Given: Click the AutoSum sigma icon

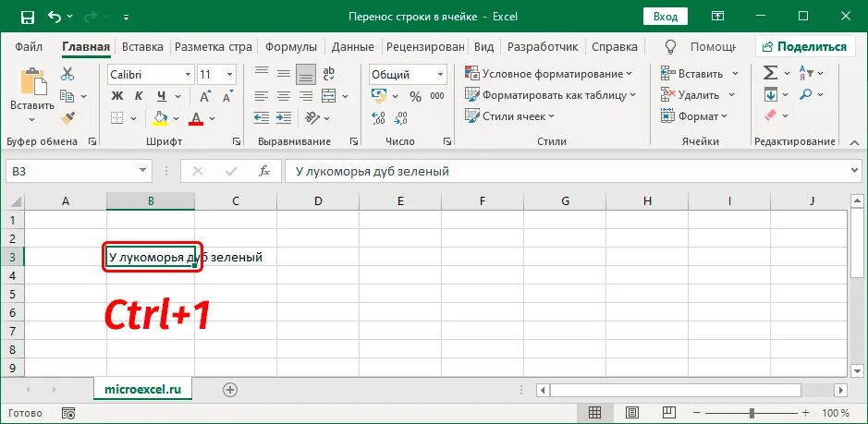Looking at the screenshot, I should (769, 73).
